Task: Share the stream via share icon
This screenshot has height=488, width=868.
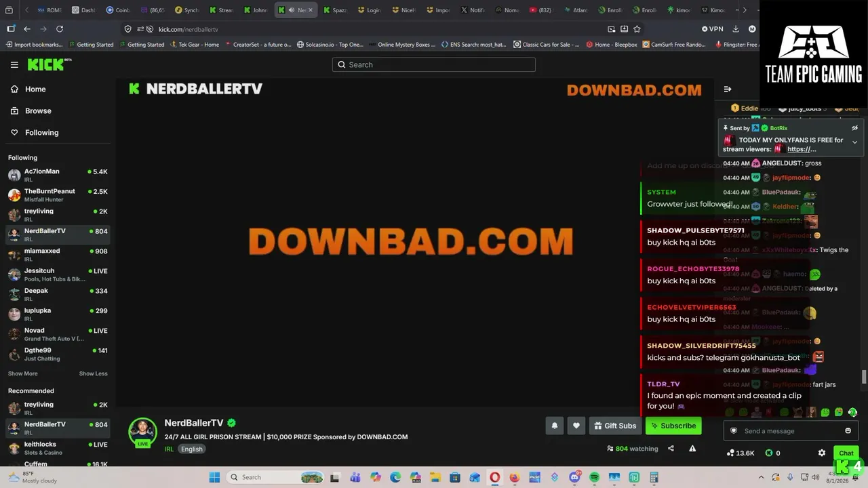Action: click(x=671, y=449)
